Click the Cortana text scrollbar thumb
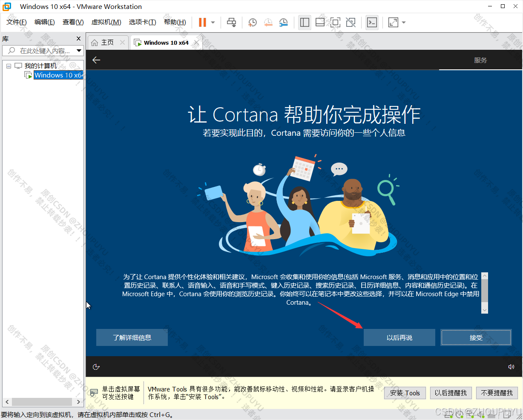 484,291
